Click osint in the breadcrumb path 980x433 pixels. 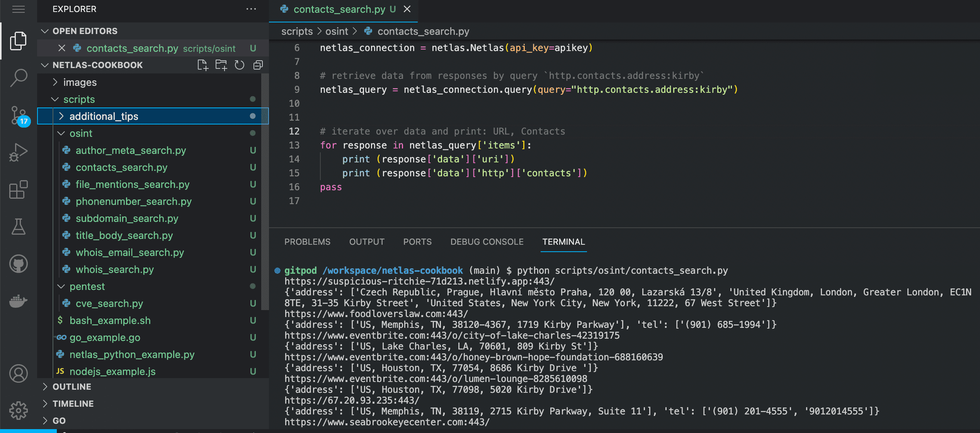pos(337,31)
